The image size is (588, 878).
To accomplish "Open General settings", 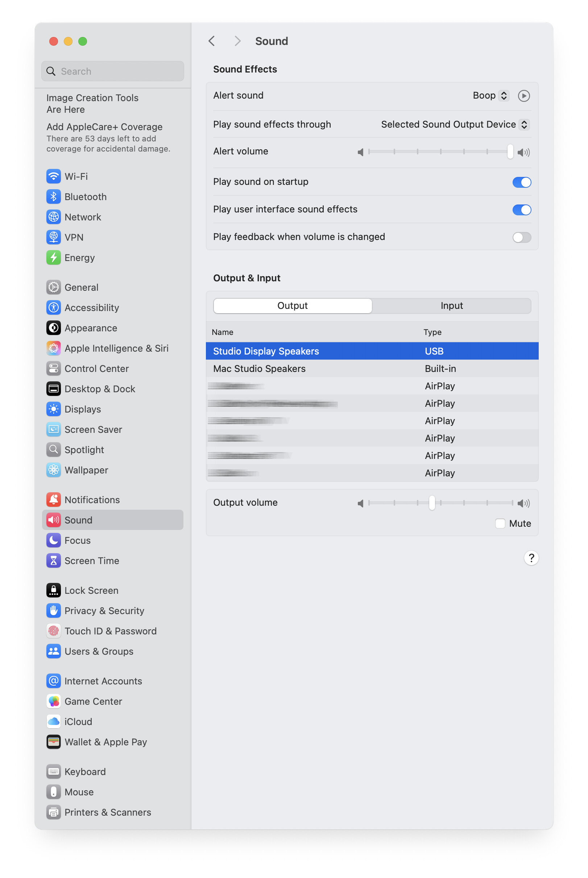I will 112,287.
